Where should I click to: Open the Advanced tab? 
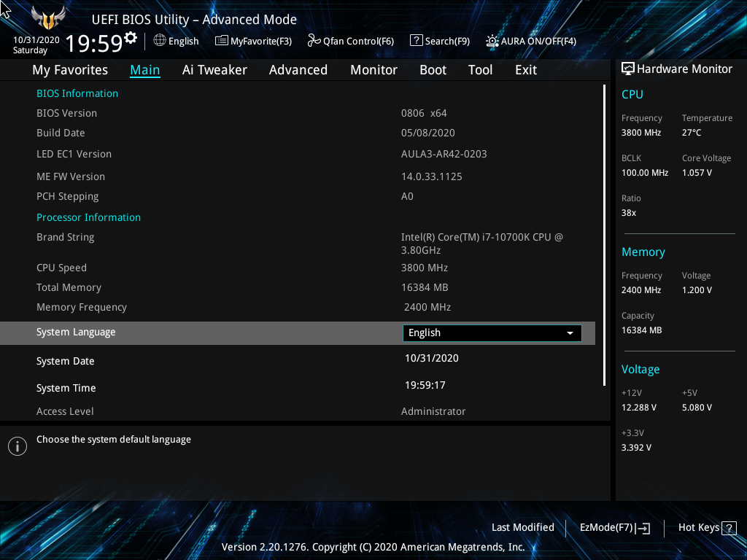point(298,70)
